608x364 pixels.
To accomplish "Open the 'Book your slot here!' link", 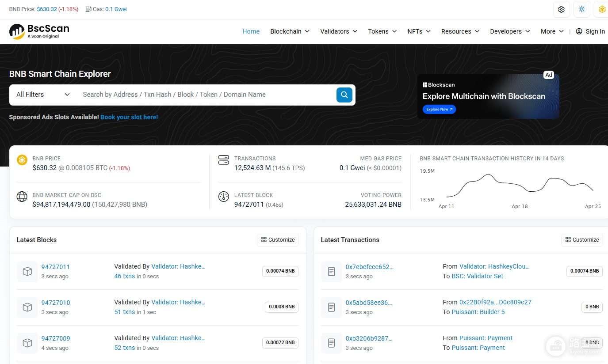I will coord(129,117).
